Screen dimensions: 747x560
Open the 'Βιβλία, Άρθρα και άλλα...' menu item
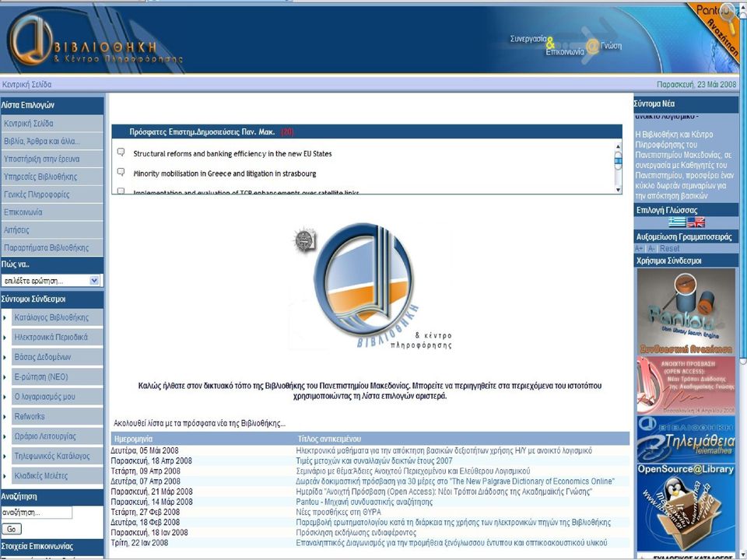52,142
